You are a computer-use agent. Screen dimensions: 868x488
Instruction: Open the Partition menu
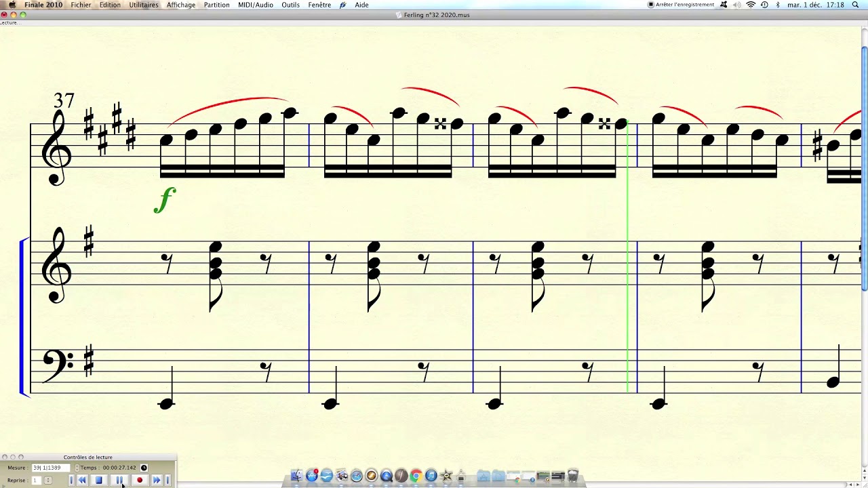(216, 5)
